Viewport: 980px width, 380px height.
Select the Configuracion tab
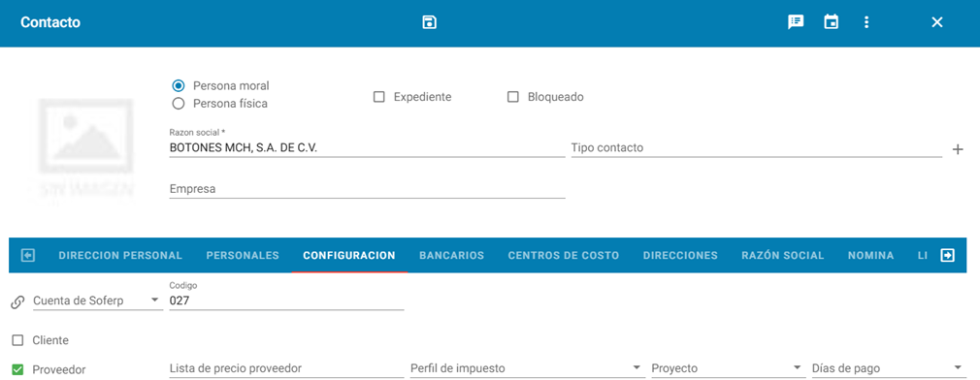[x=349, y=255]
